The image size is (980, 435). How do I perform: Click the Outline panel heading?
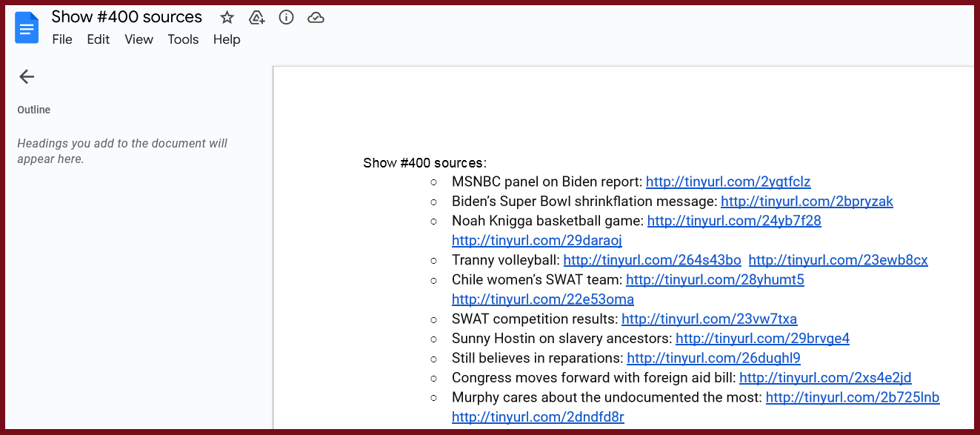tap(34, 110)
